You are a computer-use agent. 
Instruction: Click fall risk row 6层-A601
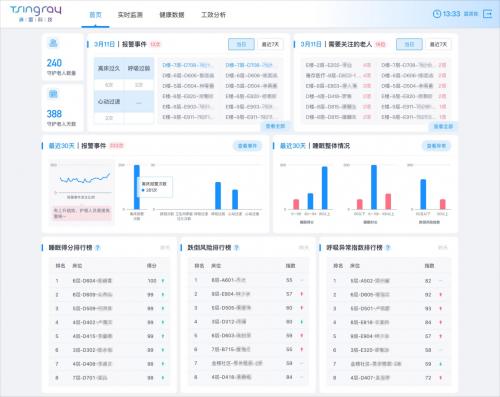coord(248,280)
